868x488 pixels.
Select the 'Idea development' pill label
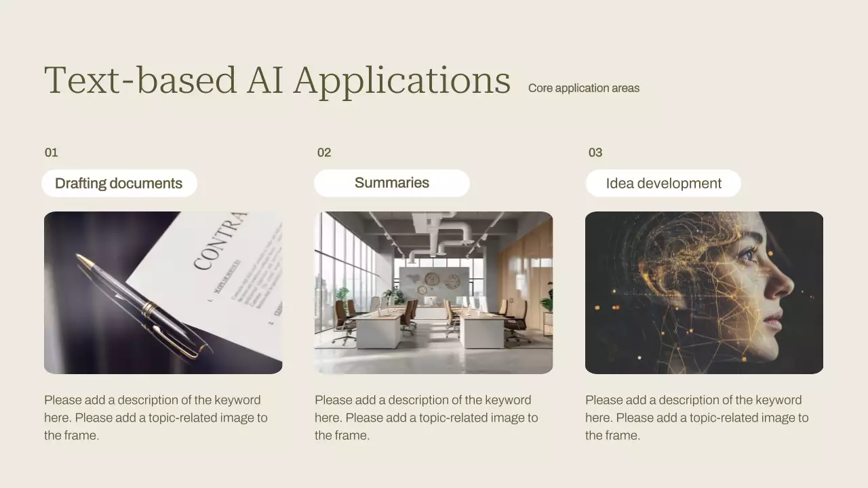(663, 184)
